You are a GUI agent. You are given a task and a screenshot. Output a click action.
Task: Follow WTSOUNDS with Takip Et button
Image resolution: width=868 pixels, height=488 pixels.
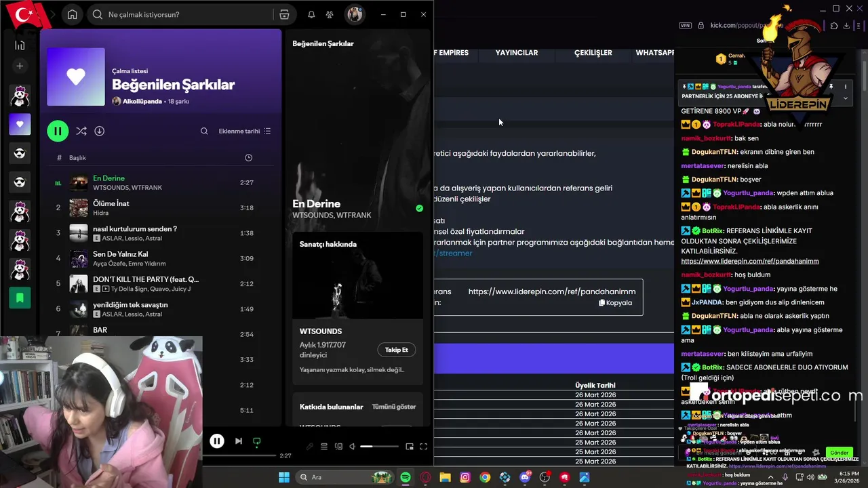point(397,350)
